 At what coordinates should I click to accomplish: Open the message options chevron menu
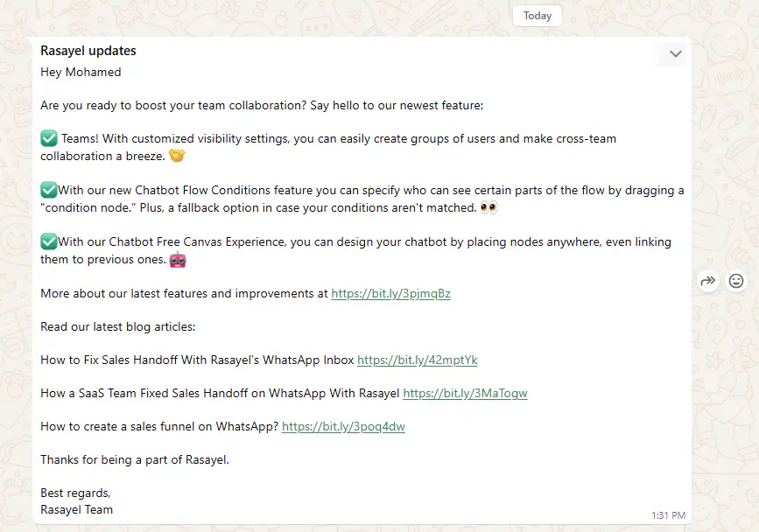coord(675,53)
